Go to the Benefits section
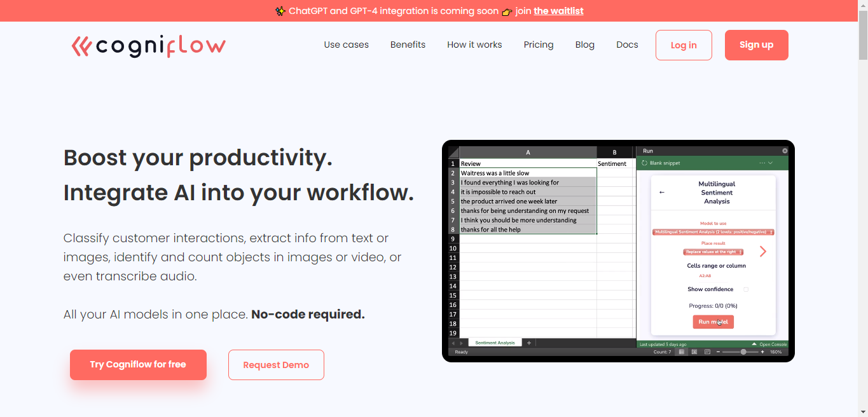 coord(408,44)
